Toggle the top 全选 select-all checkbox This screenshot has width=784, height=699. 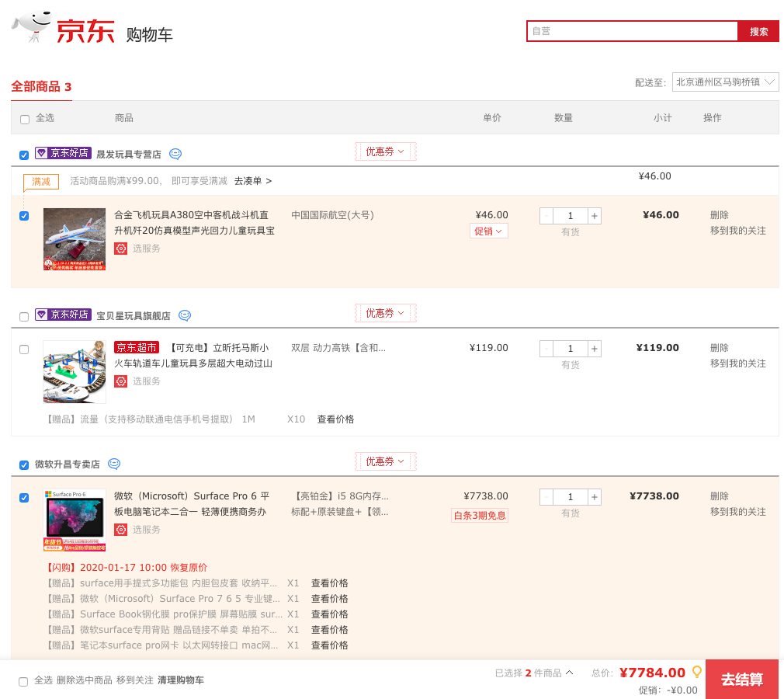pos(25,119)
